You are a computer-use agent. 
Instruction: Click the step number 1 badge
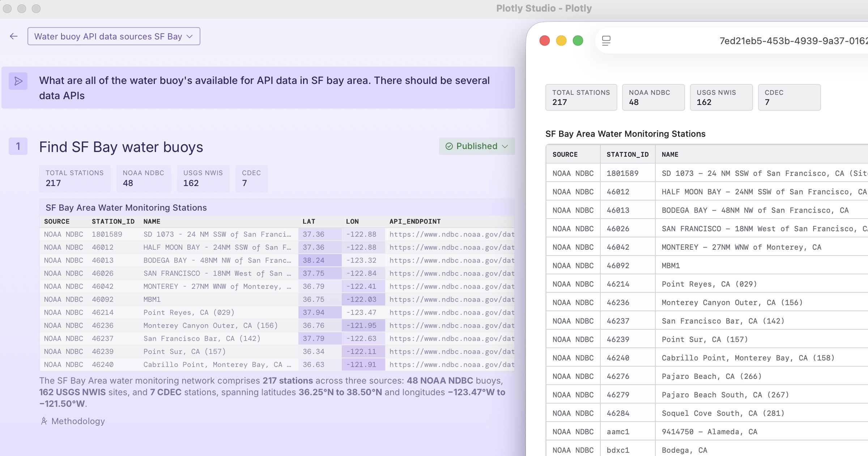coord(18,146)
